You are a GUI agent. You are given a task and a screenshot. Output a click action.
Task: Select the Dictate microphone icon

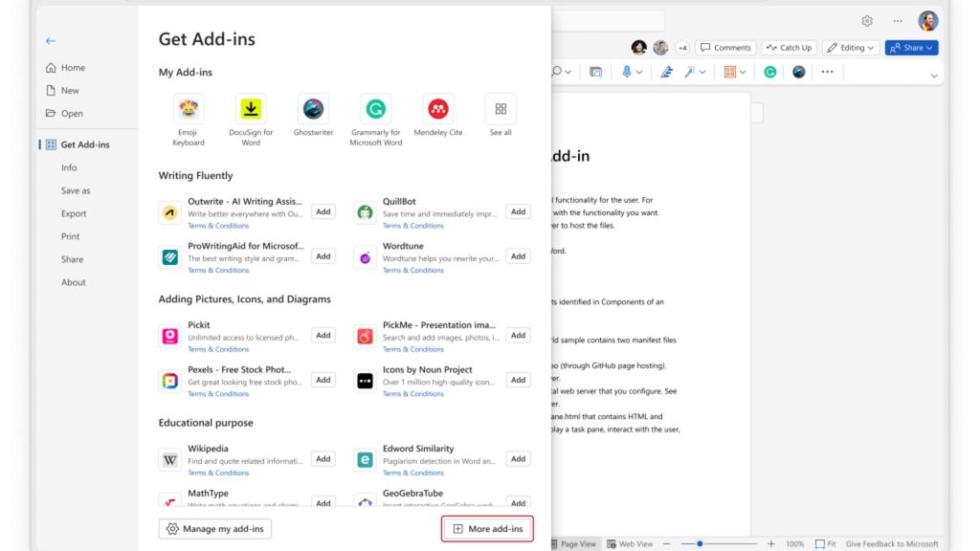click(x=627, y=71)
